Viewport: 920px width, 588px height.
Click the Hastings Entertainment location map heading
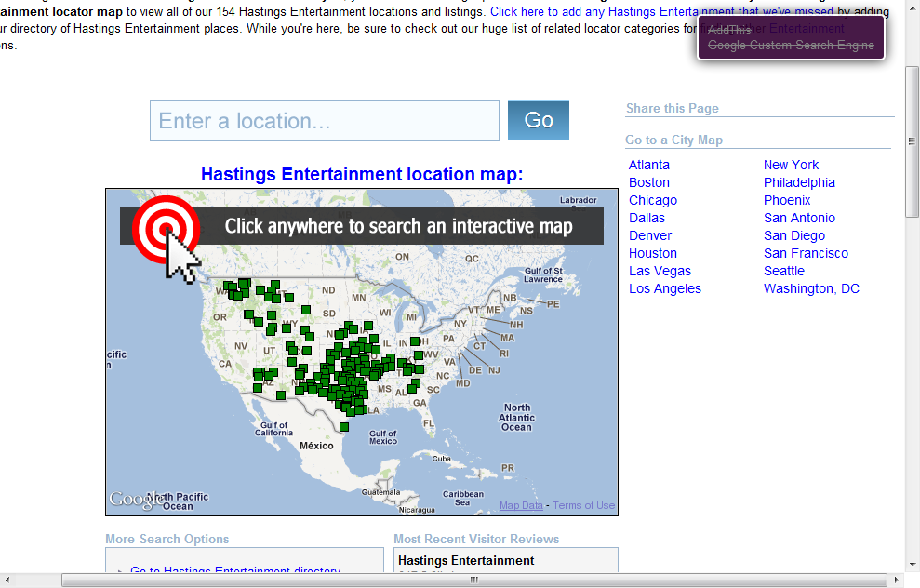click(x=362, y=174)
